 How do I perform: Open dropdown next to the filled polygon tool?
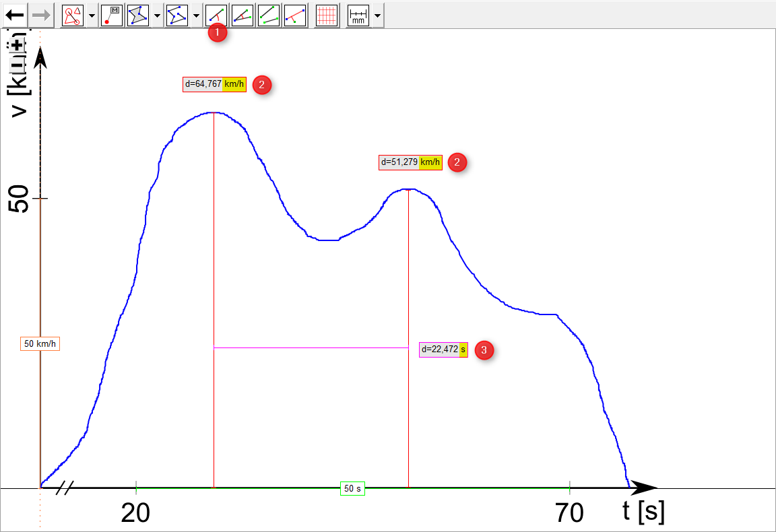pos(157,15)
